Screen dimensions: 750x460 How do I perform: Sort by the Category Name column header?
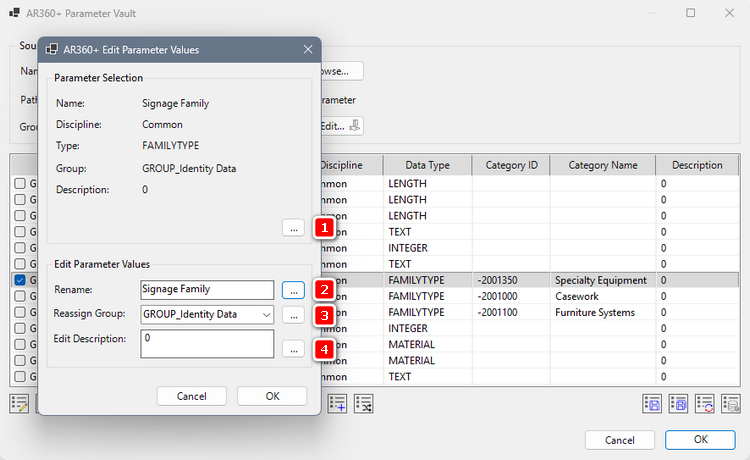coord(602,165)
